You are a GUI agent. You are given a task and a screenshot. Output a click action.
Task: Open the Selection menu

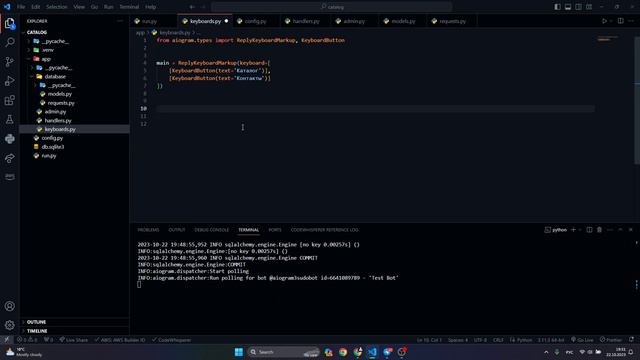[56, 7]
